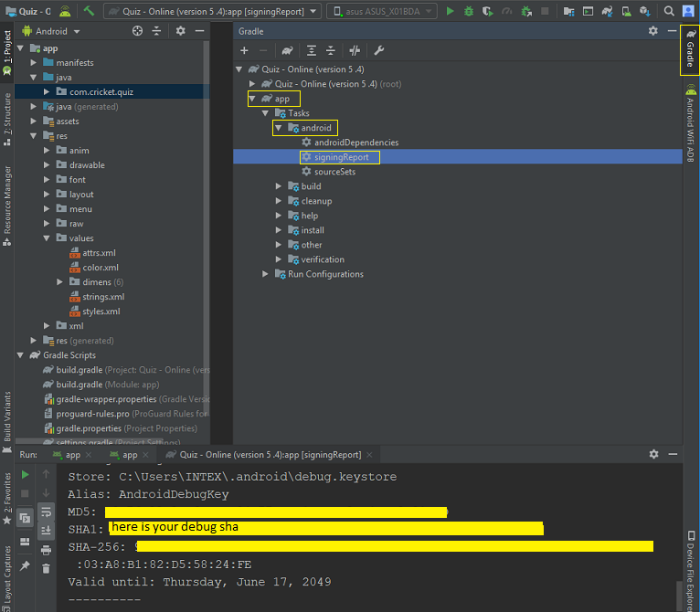Toggle offline mode in Gradle toolbar
The image size is (700, 612).
(x=355, y=50)
